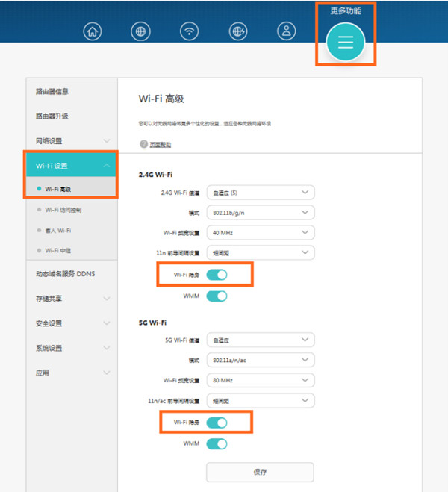The image size is (448, 492).
Task: Open the 802.11a/n/ac mode dropdown
Action: (261, 360)
